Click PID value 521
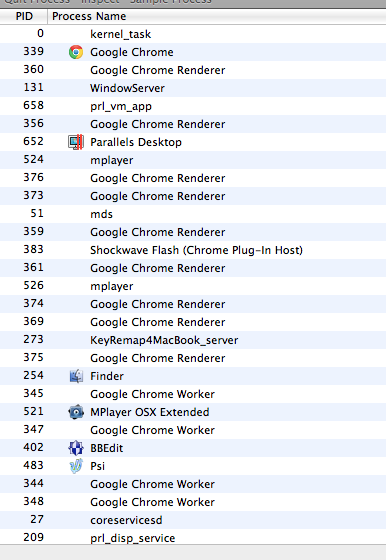The height and width of the screenshot is (560, 386). pos(34,411)
